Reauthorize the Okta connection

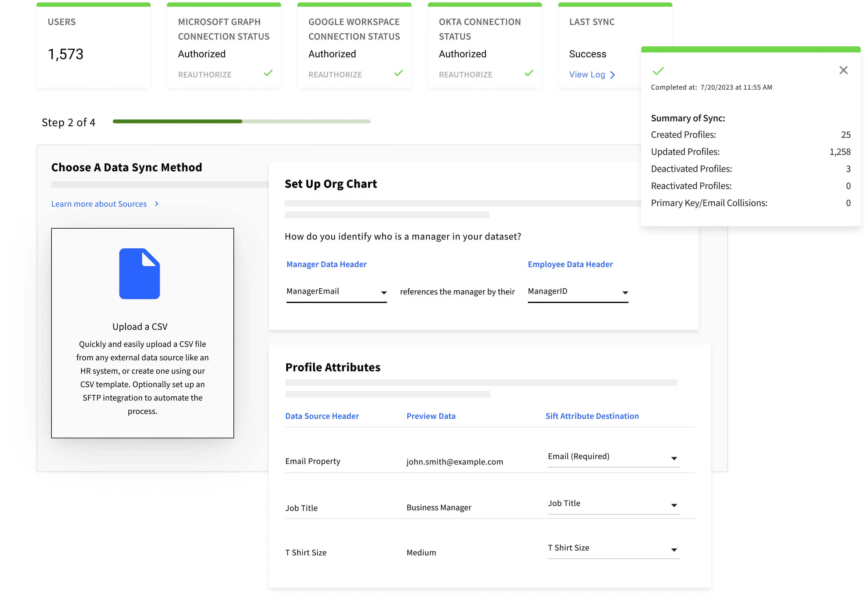point(465,75)
